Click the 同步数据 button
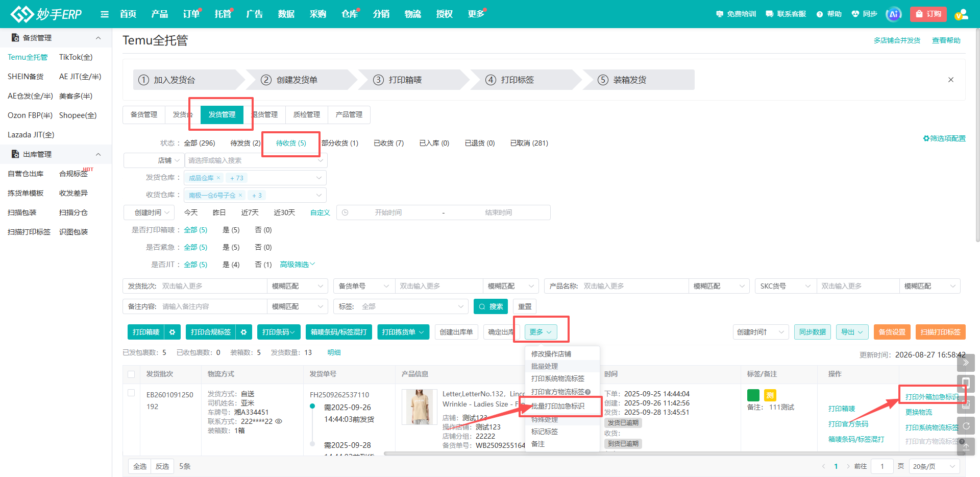The width and height of the screenshot is (980, 477). coord(813,332)
